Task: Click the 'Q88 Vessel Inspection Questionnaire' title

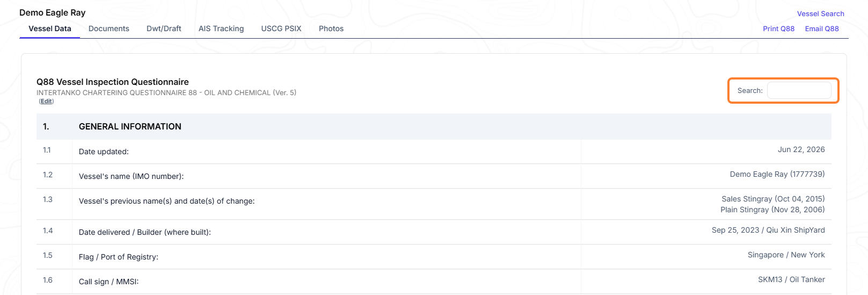Action: pos(113,82)
